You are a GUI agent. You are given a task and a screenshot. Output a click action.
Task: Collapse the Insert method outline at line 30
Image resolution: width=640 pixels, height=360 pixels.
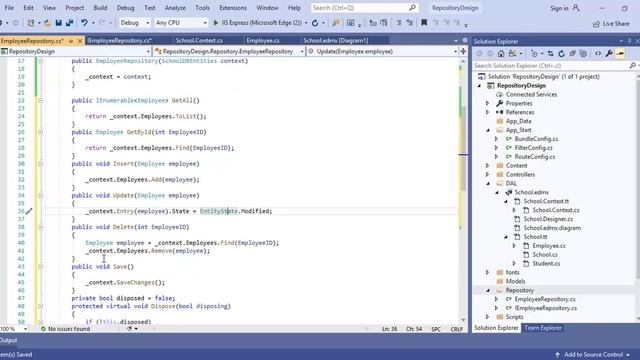coord(40,164)
